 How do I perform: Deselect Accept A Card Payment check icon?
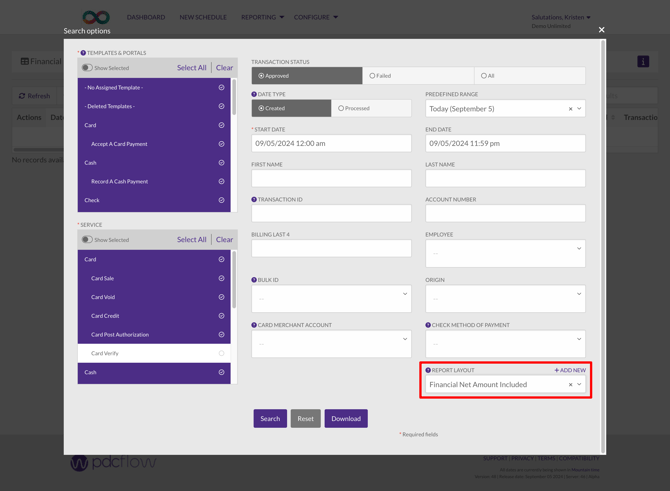click(221, 144)
